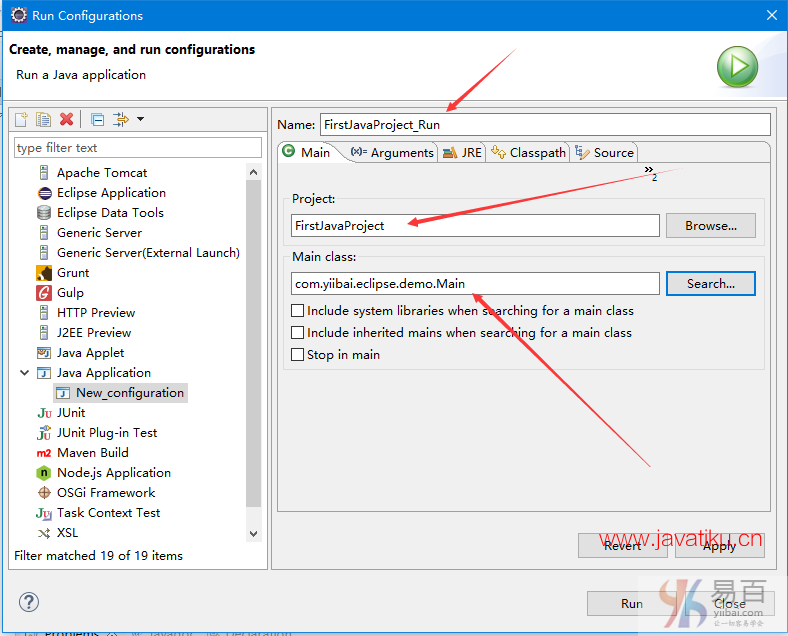Focus the Main class text field

[475, 284]
